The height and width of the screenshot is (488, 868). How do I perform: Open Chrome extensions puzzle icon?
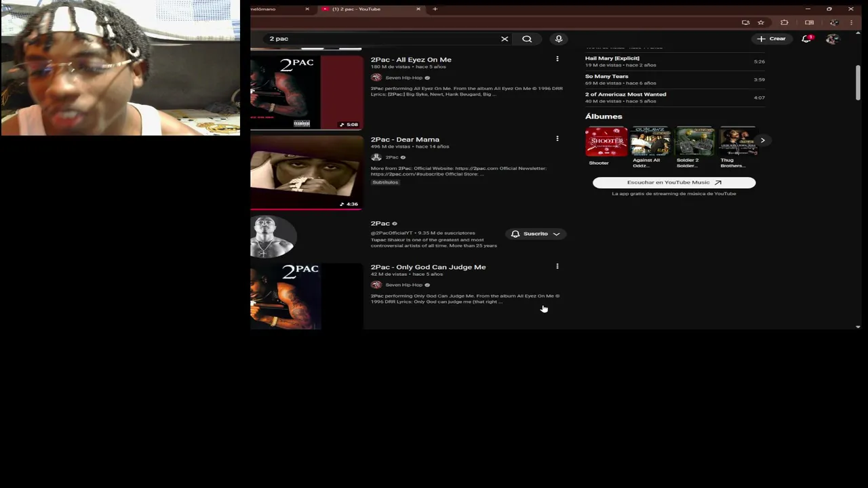tap(785, 22)
